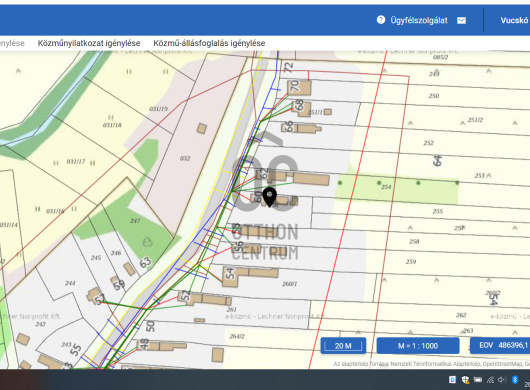This screenshot has width=530, height=390.
Task: Switch to Közmű-állásfoglalás igénylése tab
Action: click(x=209, y=43)
